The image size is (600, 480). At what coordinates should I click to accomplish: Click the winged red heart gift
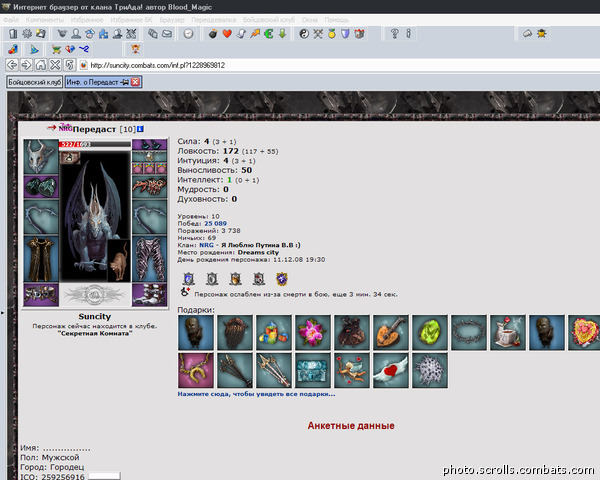[x=390, y=371]
